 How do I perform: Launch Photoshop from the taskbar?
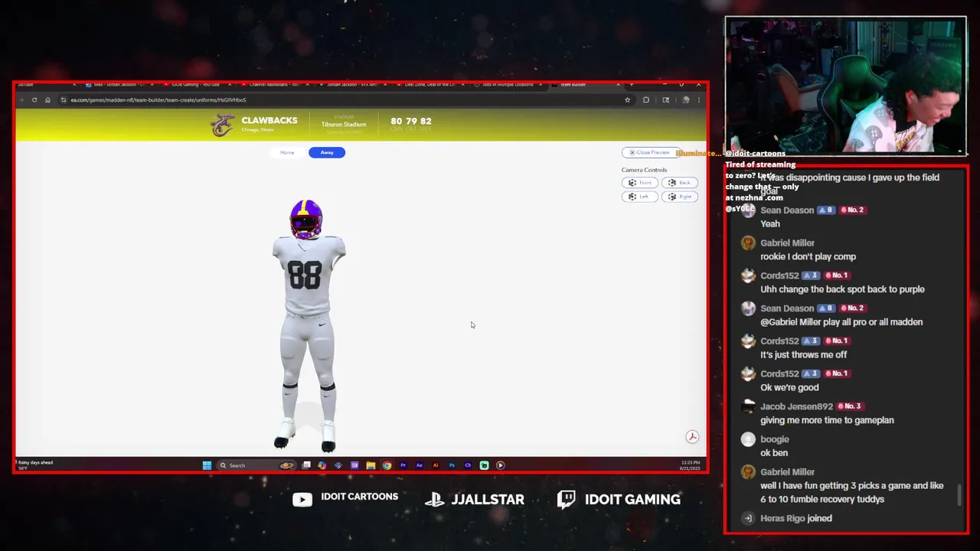point(452,465)
